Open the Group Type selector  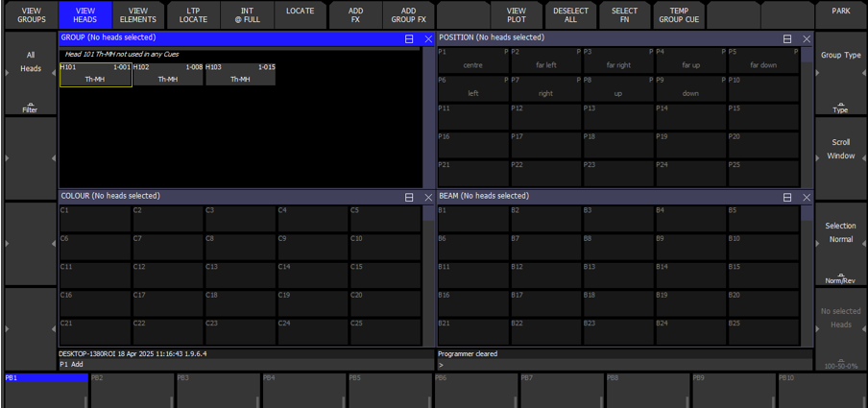click(x=840, y=75)
